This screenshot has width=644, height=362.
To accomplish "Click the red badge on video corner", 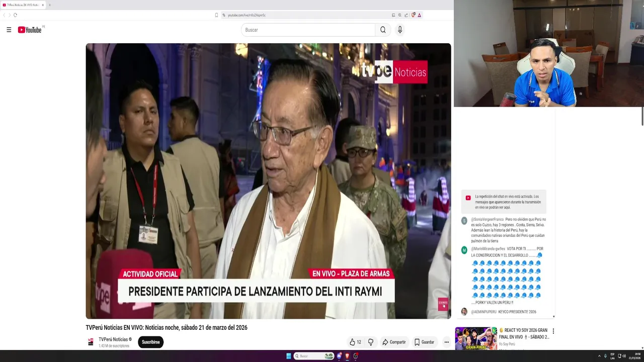I will click(x=443, y=304).
